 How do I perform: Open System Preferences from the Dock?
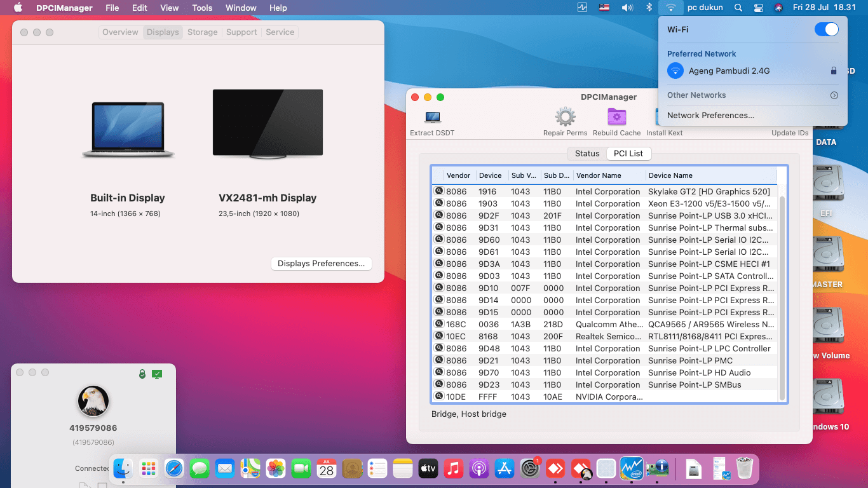pos(530,469)
